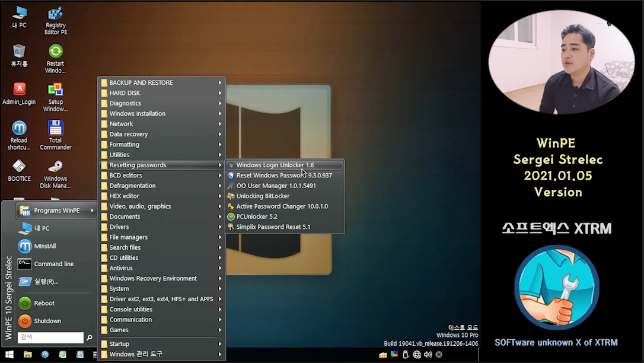Image resolution: width=644 pixels, height=363 pixels.
Task: Expand the CD utilities folder
Action: (161, 257)
